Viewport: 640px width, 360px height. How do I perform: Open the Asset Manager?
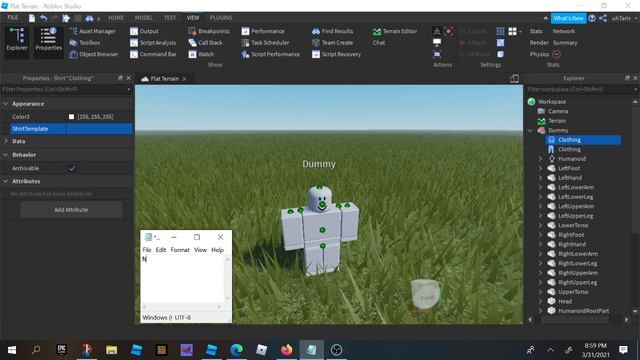(x=93, y=31)
